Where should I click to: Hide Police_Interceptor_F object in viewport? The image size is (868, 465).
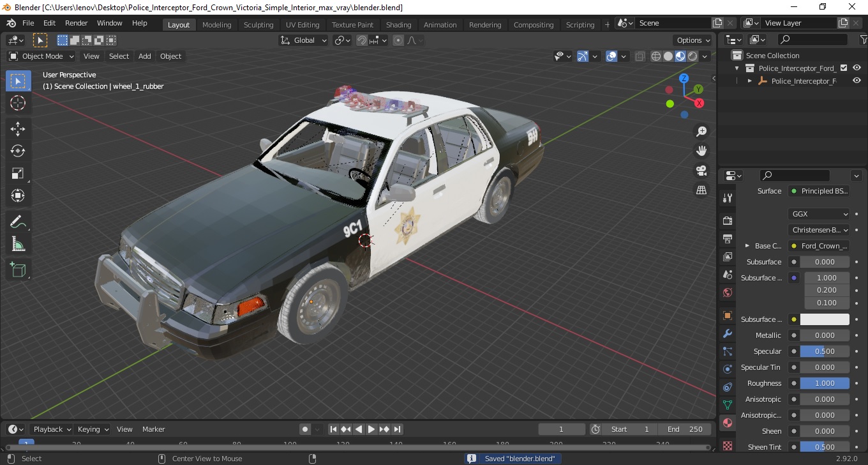coord(857,80)
